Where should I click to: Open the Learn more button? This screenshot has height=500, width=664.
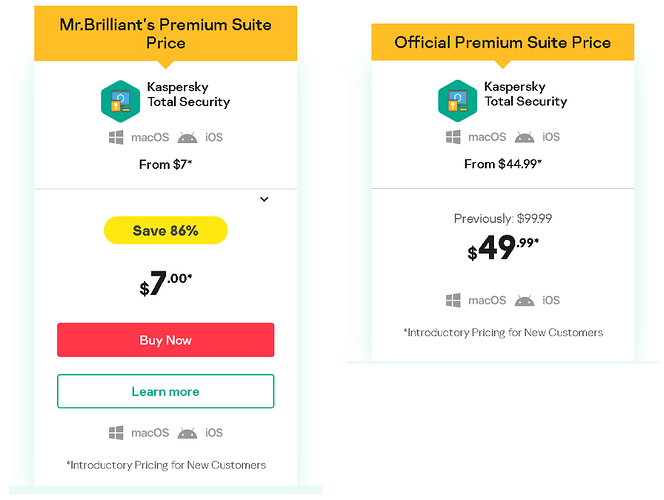(x=166, y=391)
